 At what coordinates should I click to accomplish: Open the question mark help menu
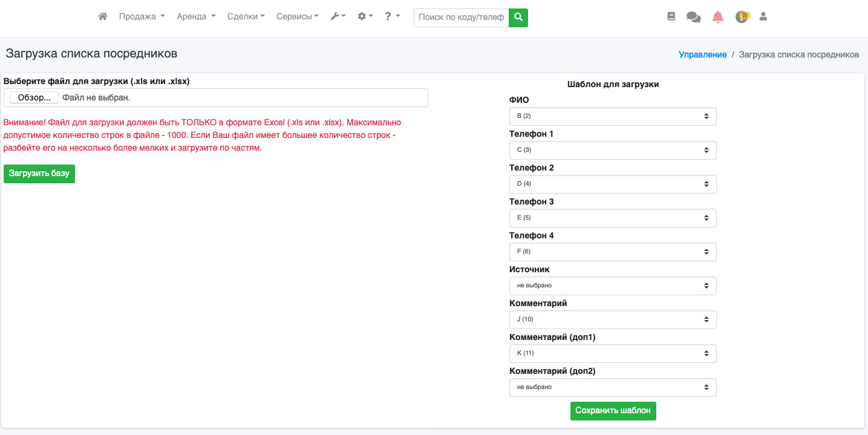click(x=392, y=17)
